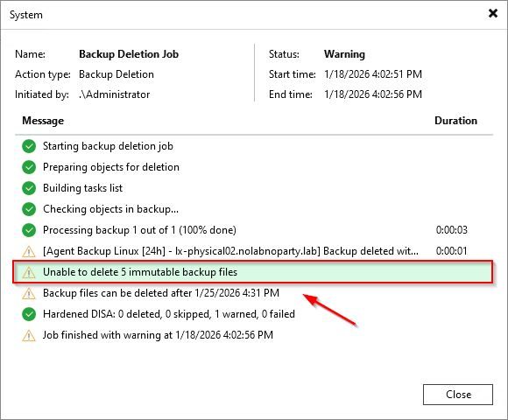Click the 'Start time:' label
This screenshot has width=508, height=420.
[292, 74]
